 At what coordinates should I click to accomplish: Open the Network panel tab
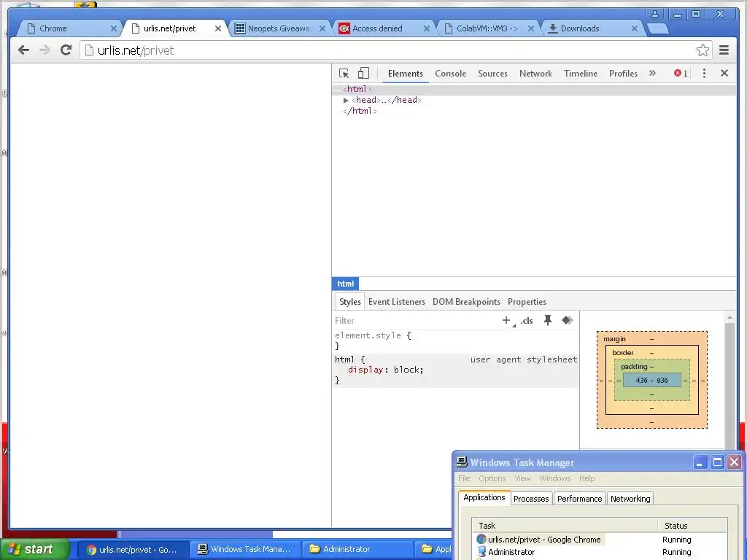[535, 74]
